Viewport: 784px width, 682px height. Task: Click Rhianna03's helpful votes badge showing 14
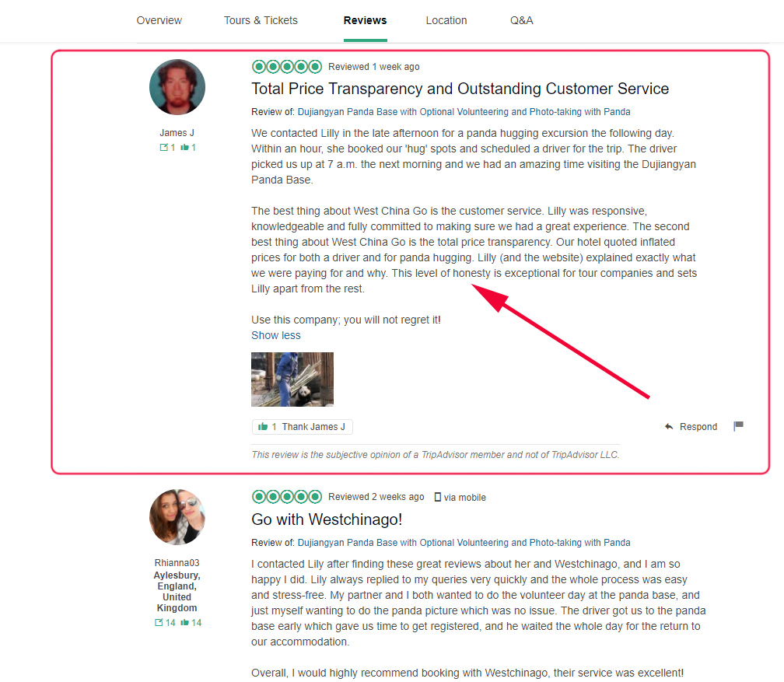(191, 622)
